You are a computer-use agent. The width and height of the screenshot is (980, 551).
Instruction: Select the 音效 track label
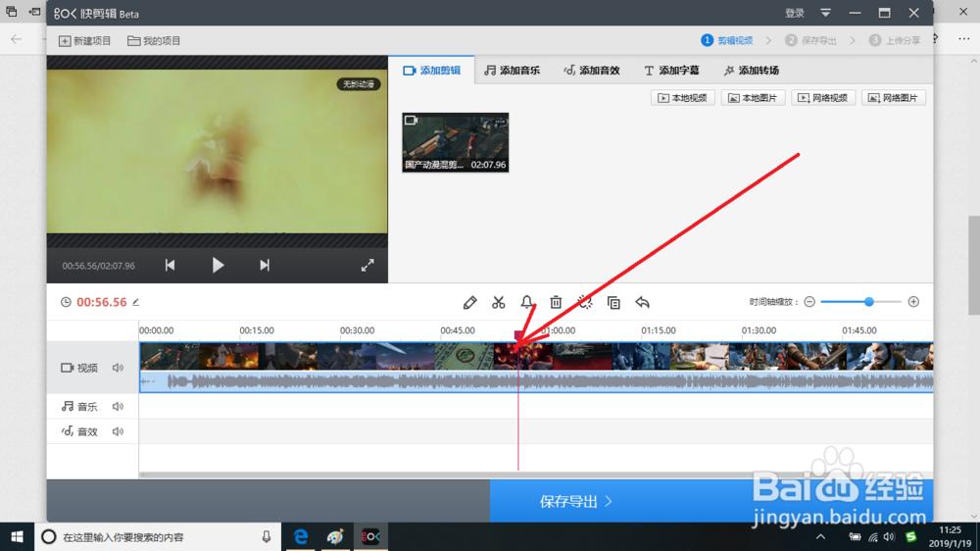coord(79,431)
